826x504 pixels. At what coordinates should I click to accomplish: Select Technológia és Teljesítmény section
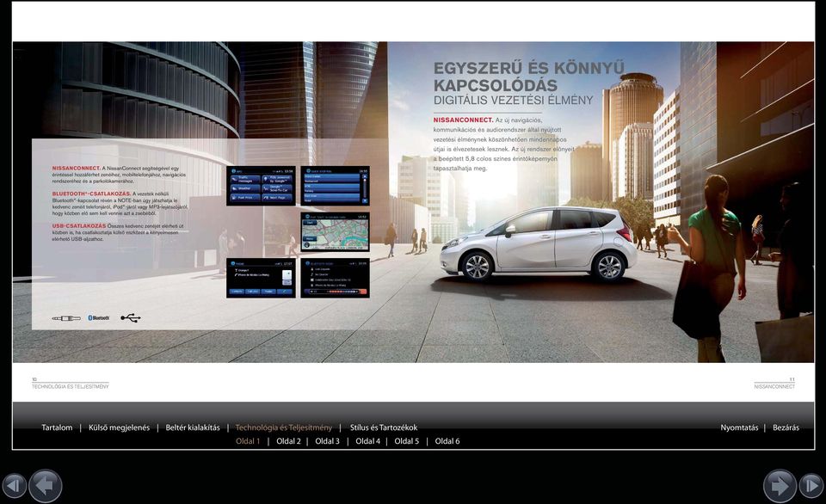pyautogui.click(x=284, y=427)
